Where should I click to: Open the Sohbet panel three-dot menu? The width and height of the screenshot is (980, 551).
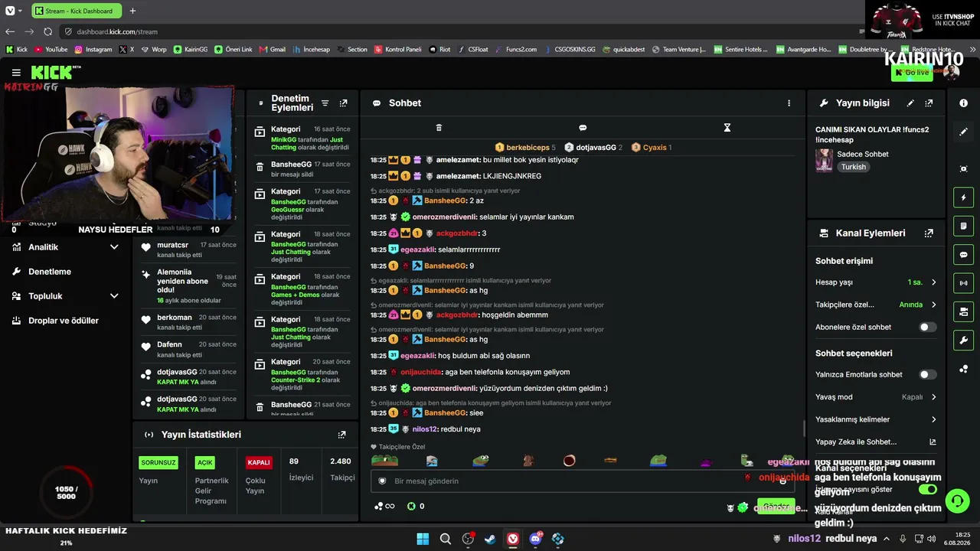pyautogui.click(x=789, y=103)
